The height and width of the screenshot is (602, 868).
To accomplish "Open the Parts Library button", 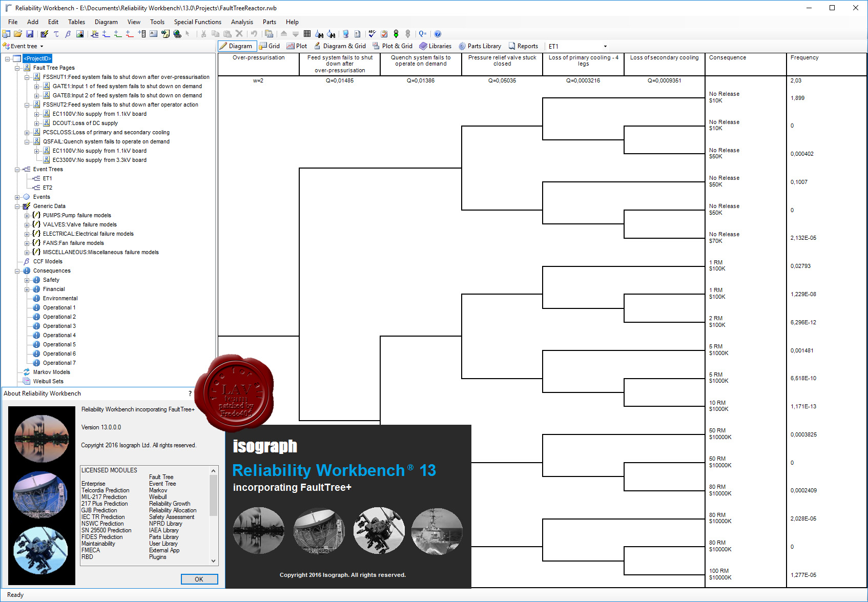I will click(480, 46).
